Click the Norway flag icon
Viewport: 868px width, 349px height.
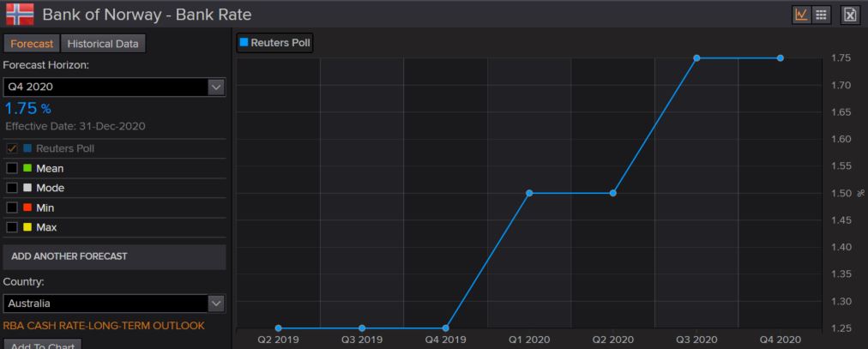(20, 14)
